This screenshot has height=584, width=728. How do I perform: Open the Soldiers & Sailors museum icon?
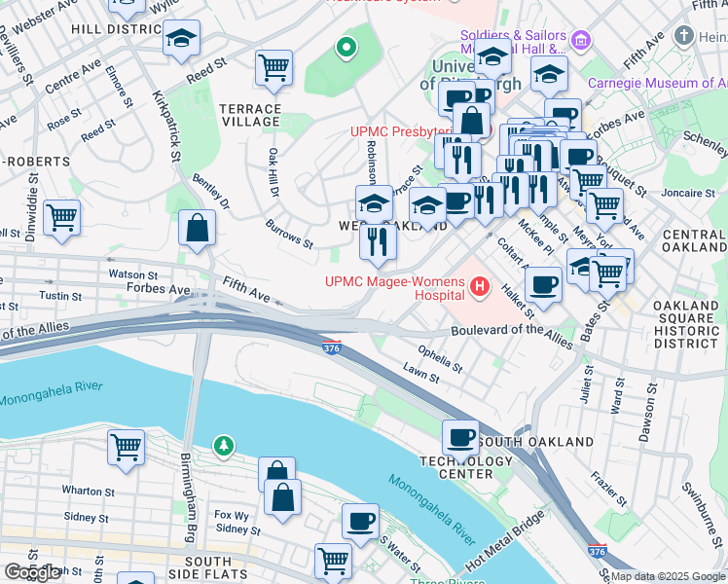pos(581,40)
